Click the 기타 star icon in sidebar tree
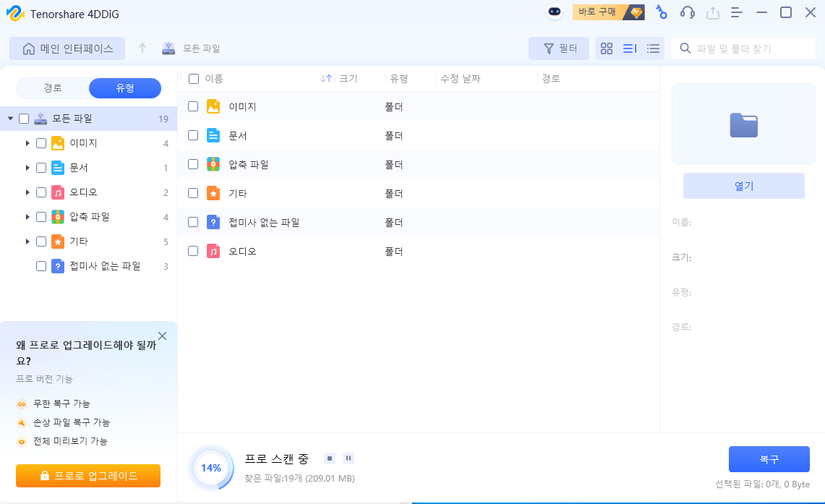The image size is (825, 504). click(x=58, y=242)
